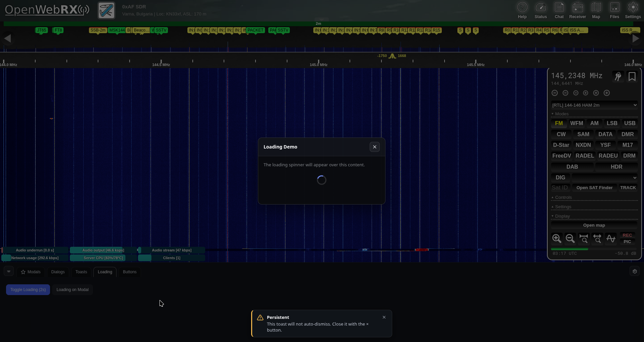Image resolution: width=644 pixels, height=342 pixels.
Task: Toggle the WFM demodulation mode
Action: click(x=577, y=123)
